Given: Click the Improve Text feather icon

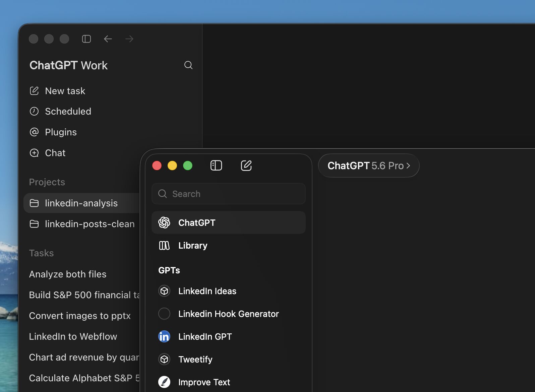Looking at the screenshot, I should [x=164, y=382].
